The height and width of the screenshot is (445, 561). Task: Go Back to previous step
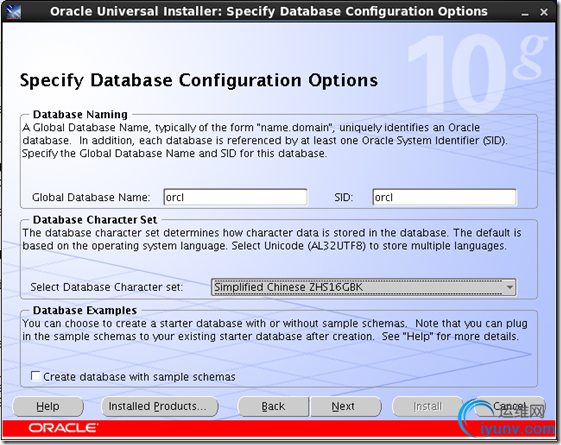[273, 406]
